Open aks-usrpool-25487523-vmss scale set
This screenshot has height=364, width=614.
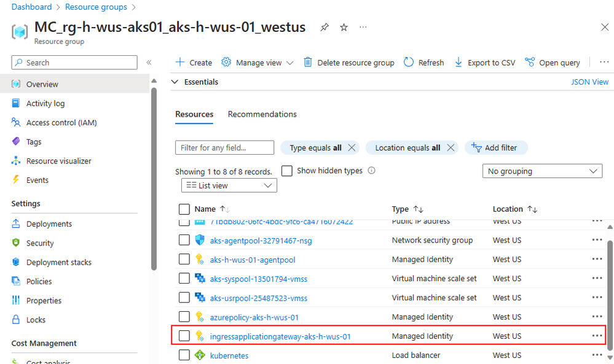[x=258, y=298]
